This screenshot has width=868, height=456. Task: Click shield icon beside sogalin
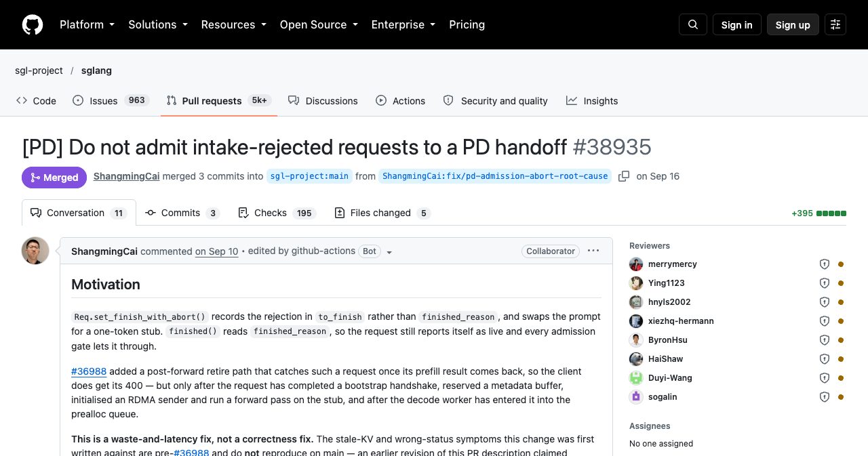click(x=825, y=397)
